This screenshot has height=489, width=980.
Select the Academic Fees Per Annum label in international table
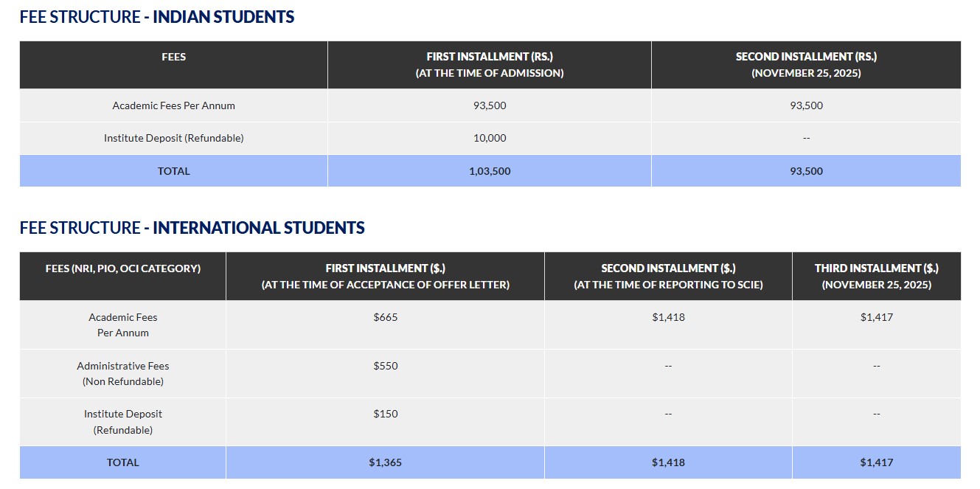pyautogui.click(x=123, y=325)
